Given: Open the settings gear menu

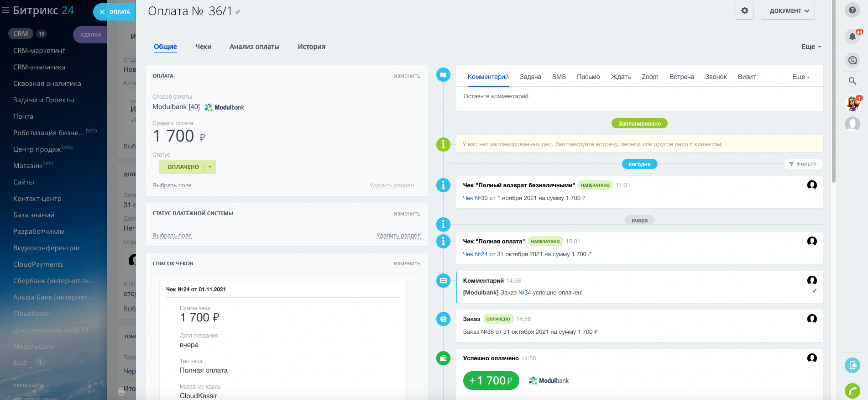Looking at the screenshot, I should point(744,11).
